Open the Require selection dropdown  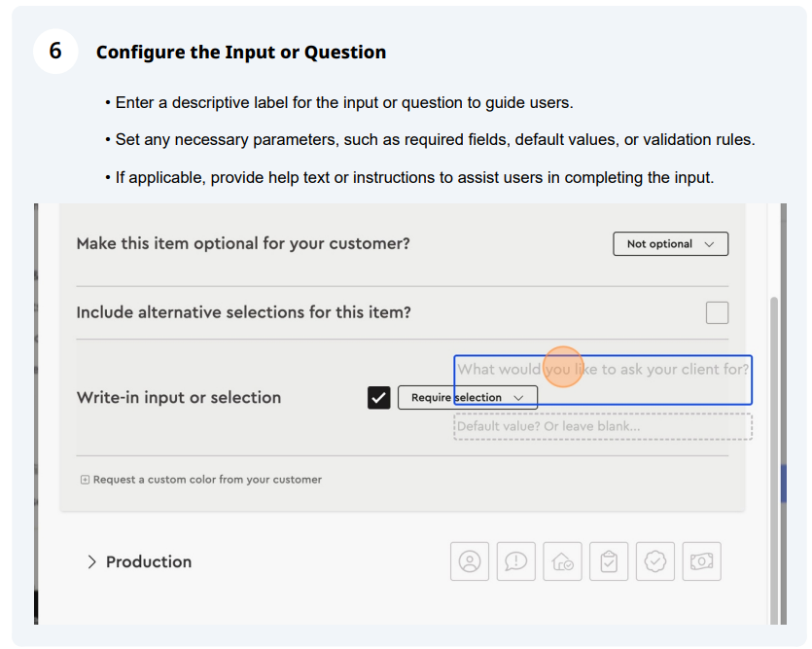click(x=468, y=397)
